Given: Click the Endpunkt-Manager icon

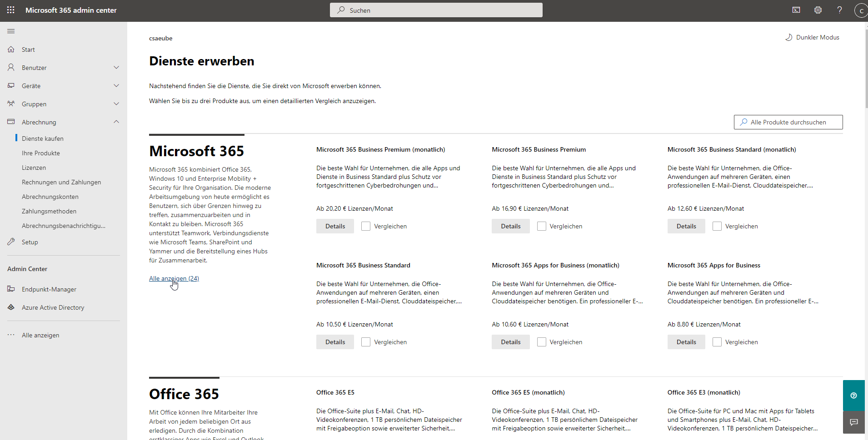Looking at the screenshot, I should [11, 289].
